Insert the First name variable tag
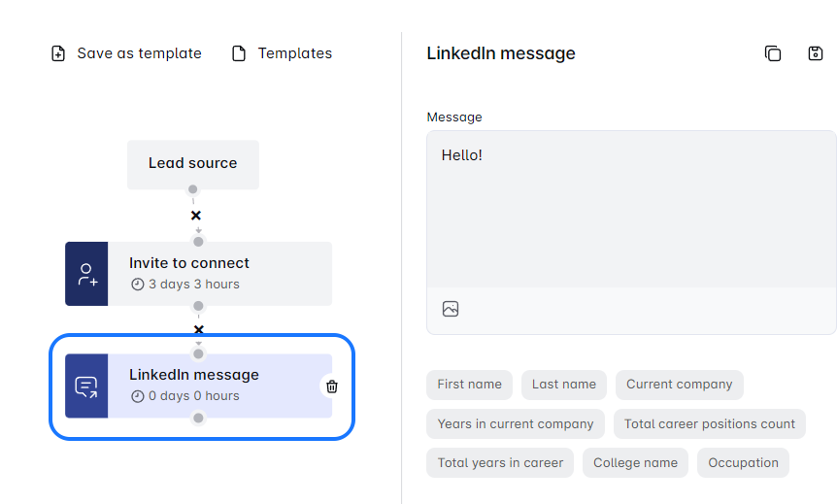Image resolution: width=837 pixels, height=504 pixels. coord(469,385)
